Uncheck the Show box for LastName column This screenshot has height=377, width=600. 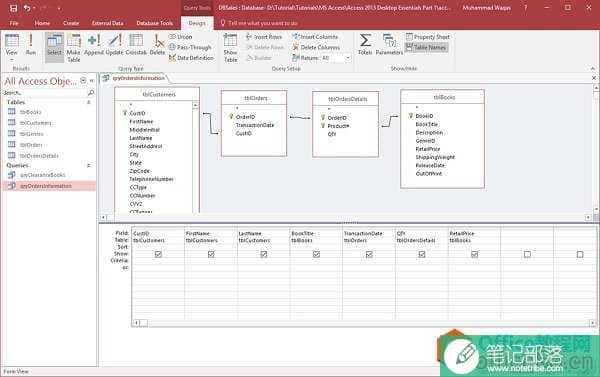click(x=264, y=254)
